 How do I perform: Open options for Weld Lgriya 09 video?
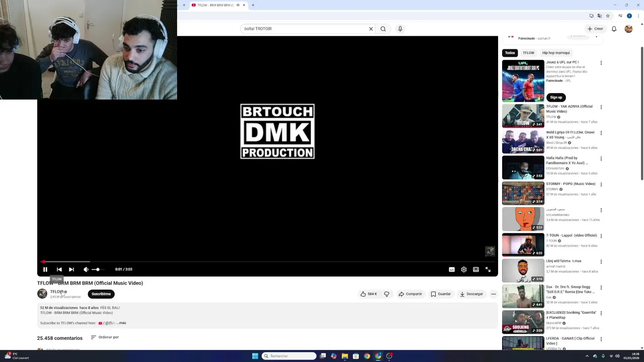coord(601,133)
